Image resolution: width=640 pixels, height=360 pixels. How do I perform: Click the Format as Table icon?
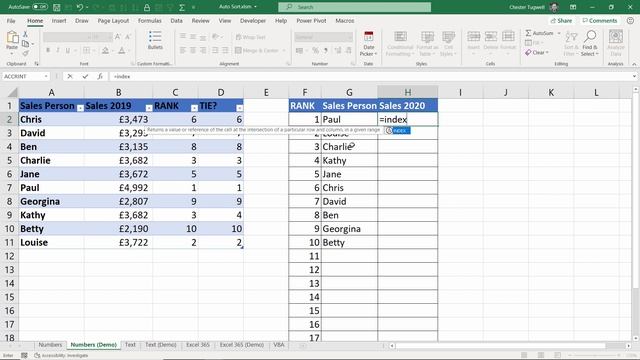(427, 37)
